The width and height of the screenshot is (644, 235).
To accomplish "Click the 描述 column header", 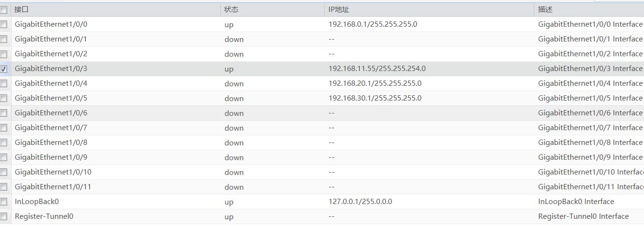I will [545, 10].
